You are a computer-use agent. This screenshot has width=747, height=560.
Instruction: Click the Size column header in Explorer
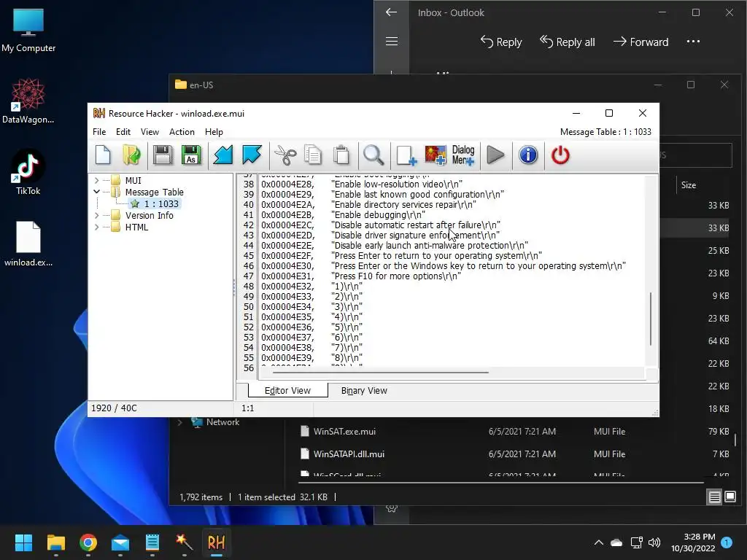coord(689,185)
